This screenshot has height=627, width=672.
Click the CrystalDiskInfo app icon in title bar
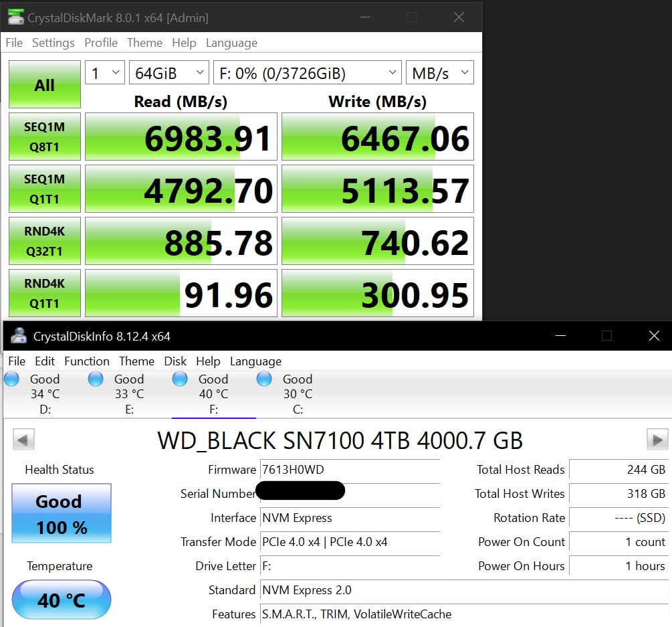pyautogui.click(x=19, y=336)
